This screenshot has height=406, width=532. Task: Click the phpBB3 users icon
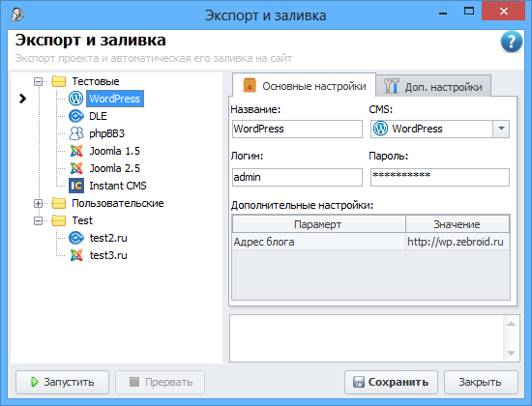(x=76, y=133)
